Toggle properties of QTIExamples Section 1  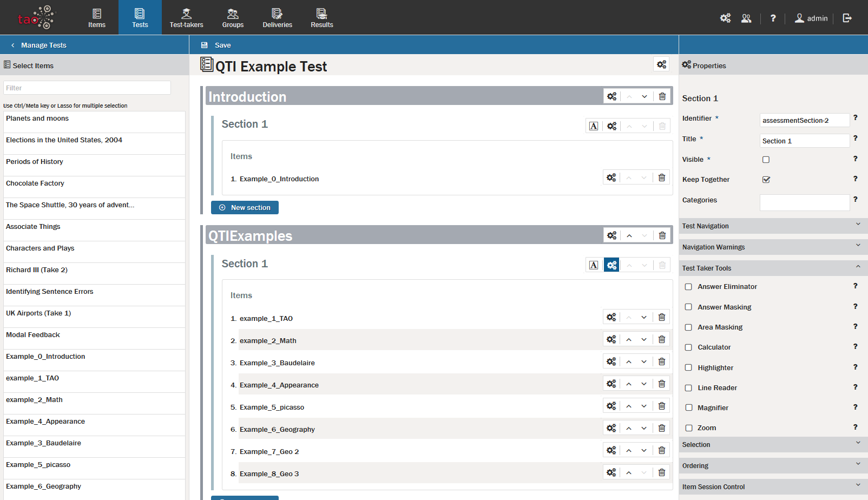[x=611, y=265]
